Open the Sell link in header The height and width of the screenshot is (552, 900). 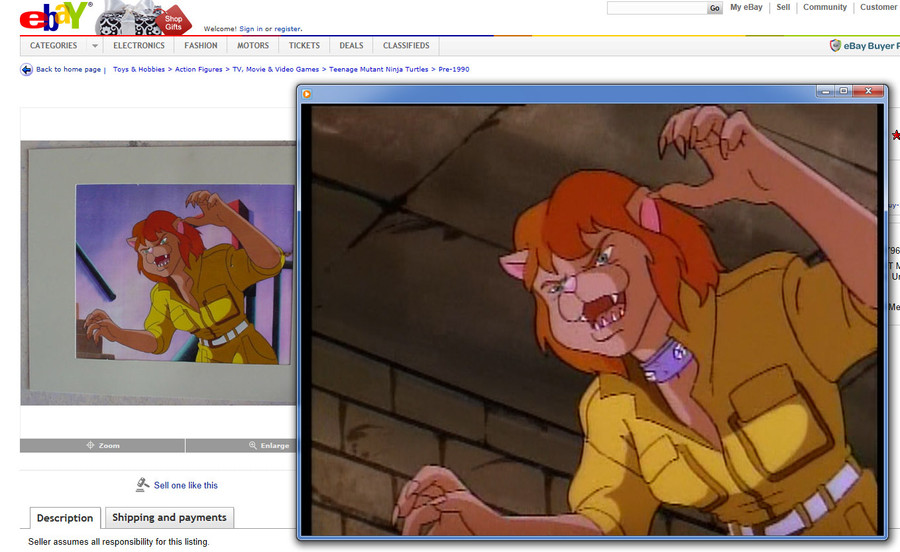tap(783, 7)
